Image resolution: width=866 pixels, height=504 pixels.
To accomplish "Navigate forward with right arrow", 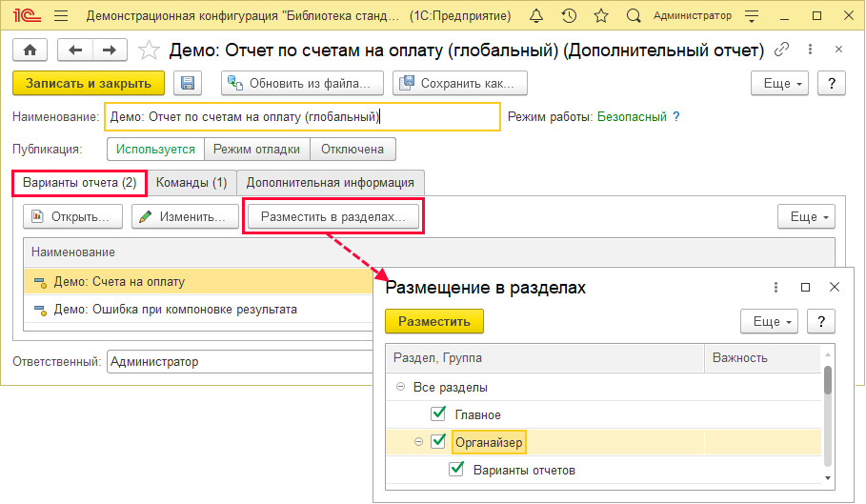I will pyautogui.click(x=110, y=50).
